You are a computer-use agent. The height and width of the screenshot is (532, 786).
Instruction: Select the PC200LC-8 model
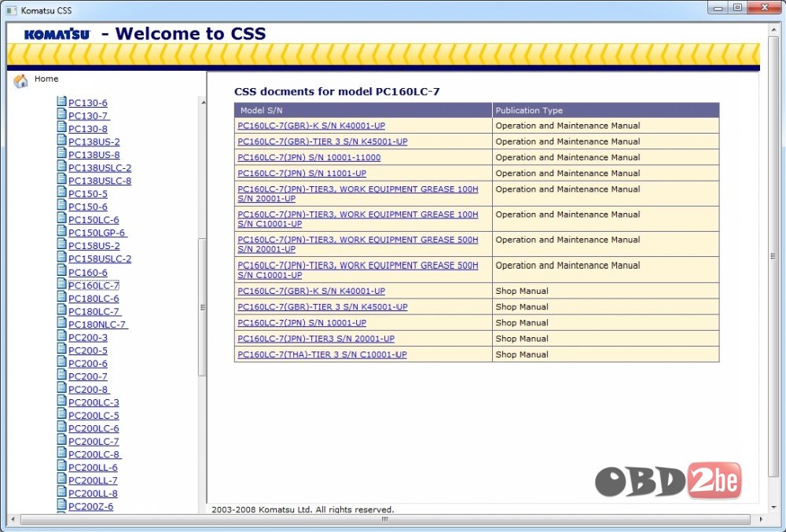click(x=95, y=455)
